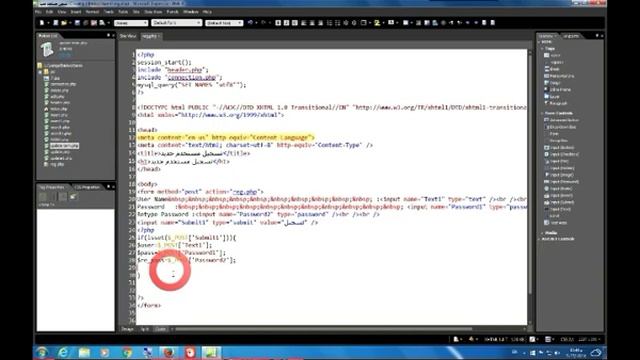
Task: Open the Windows Start menu
Action: click(x=42, y=352)
